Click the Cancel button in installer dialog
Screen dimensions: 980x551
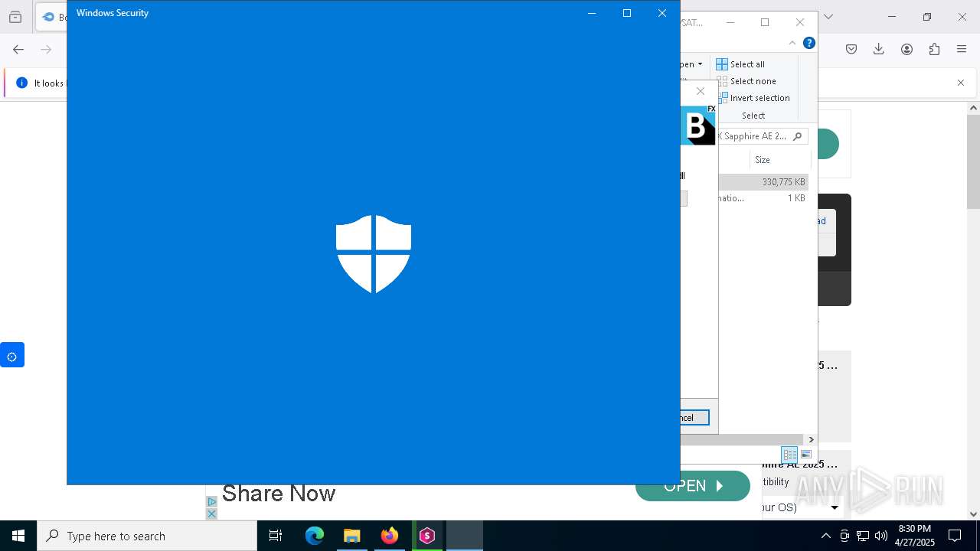pyautogui.click(x=694, y=418)
